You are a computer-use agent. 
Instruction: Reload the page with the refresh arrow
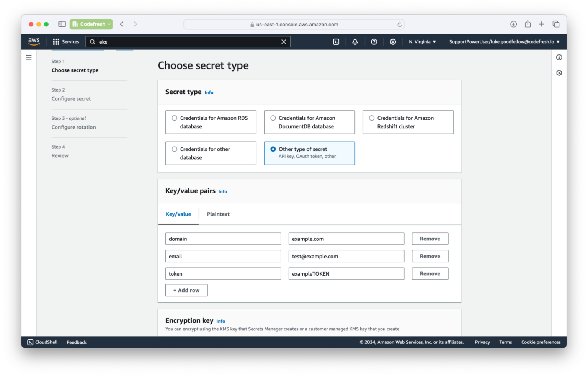click(x=399, y=24)
